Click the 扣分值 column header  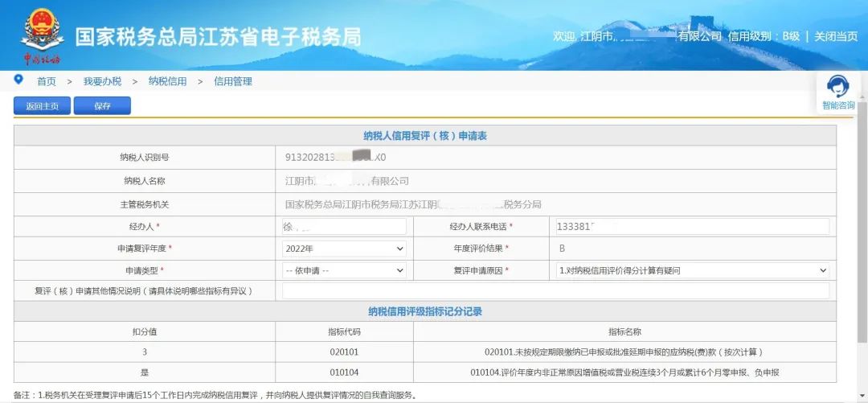click(145, 332)
